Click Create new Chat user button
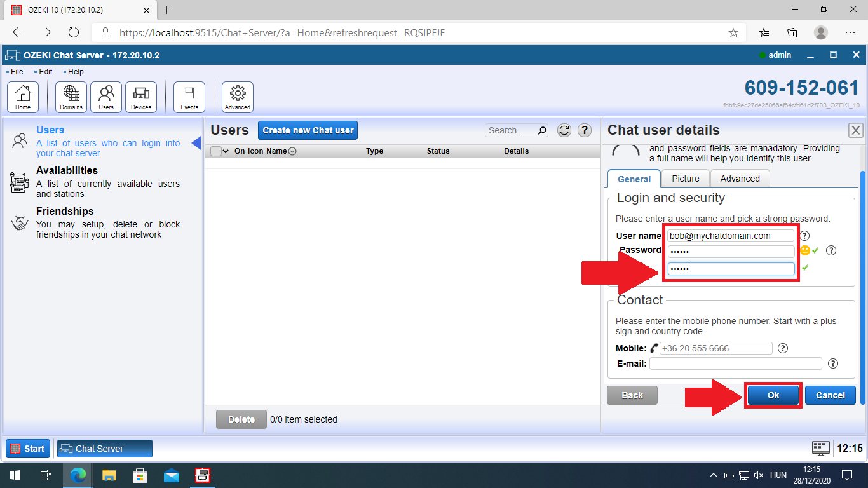 (308, 130)
